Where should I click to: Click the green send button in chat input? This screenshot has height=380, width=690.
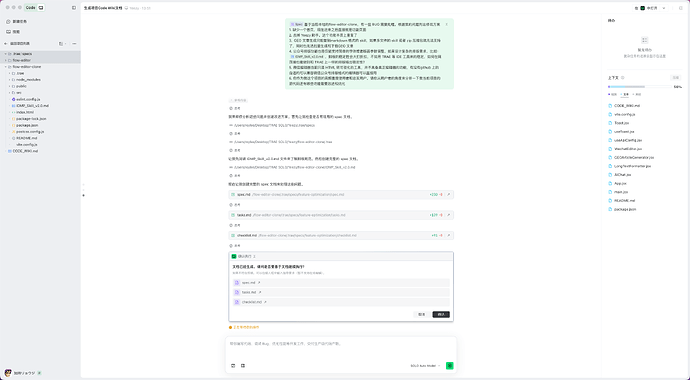coord(449,365)
